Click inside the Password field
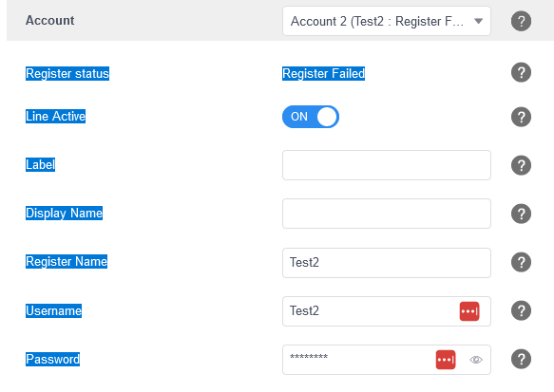 [357, 360]
